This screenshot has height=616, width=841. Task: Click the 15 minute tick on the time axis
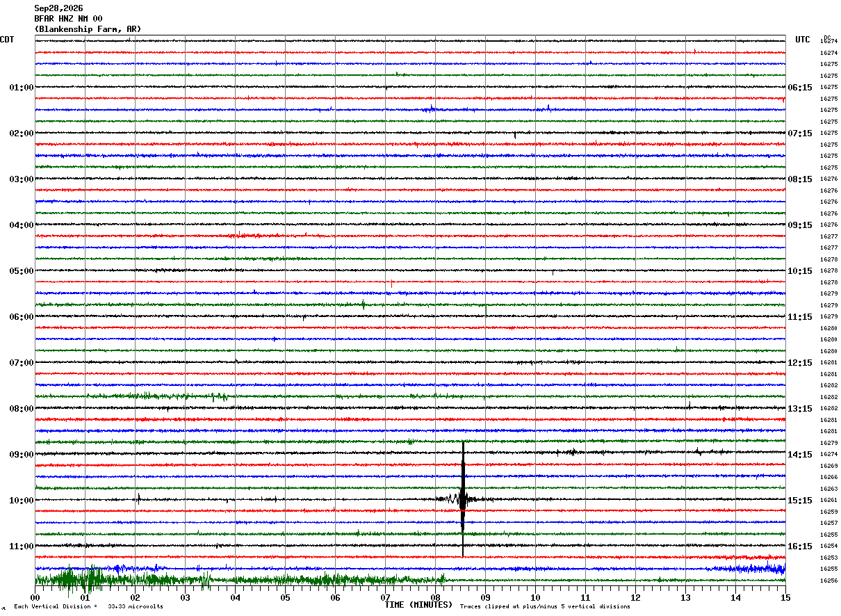click(x=785, y=597)
